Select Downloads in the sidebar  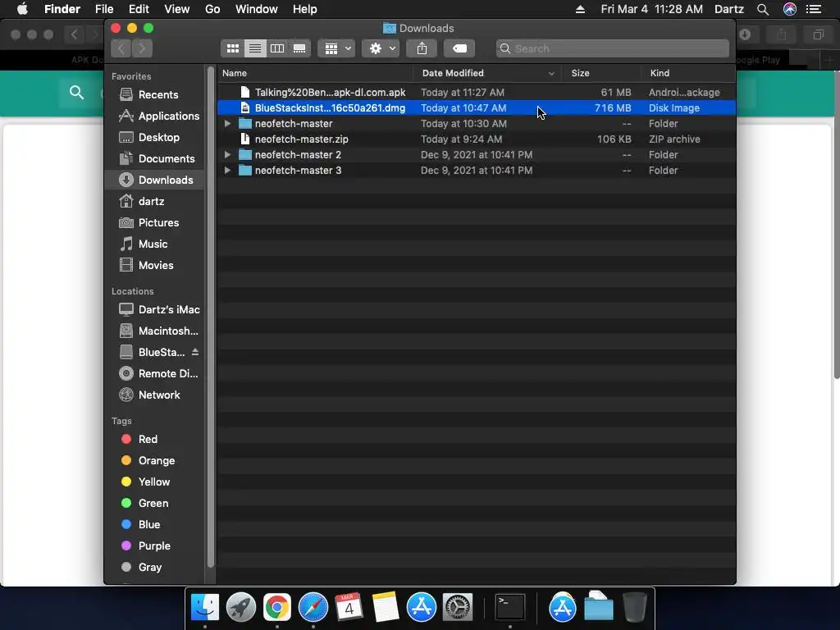pyautogui.click(x=155, y=180)
